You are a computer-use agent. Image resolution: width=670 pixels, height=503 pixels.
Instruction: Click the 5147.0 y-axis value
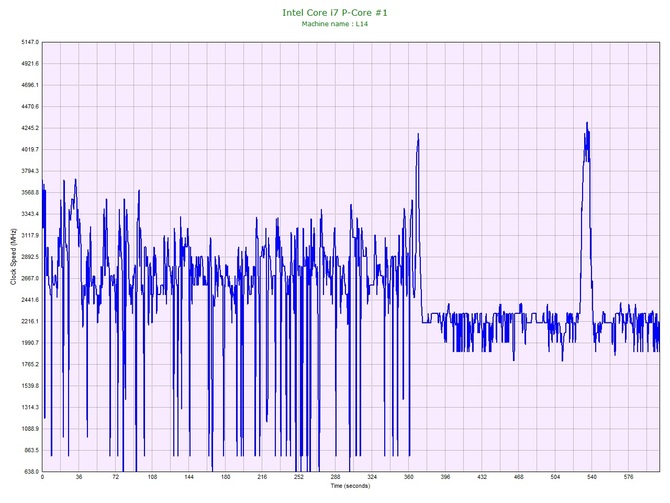point(30,42)
